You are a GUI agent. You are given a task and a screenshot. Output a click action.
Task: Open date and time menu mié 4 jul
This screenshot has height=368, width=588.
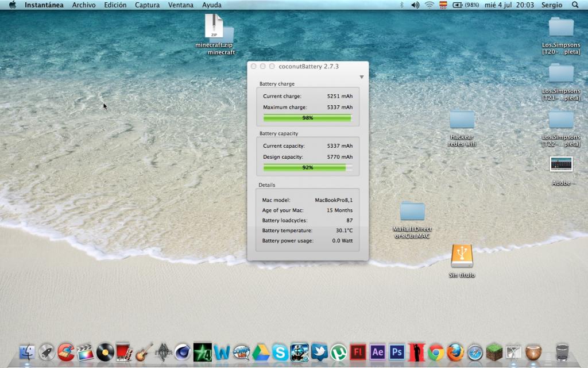(x=509, y=5)
